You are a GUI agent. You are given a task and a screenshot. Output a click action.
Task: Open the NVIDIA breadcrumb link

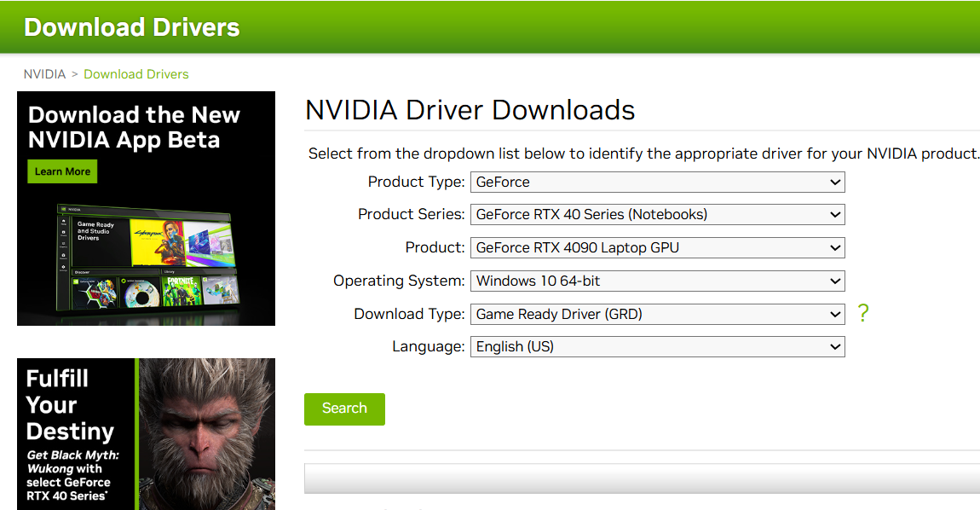pyautogui.click(x=44, y=74)
